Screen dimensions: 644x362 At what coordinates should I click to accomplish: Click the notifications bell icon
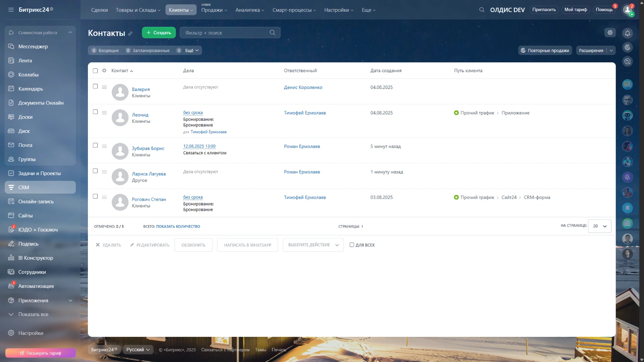click(627, 33)
